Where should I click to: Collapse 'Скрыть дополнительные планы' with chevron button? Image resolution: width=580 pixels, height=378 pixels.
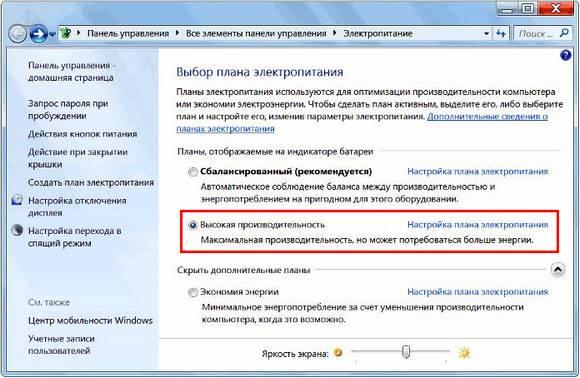click(557, 270)
